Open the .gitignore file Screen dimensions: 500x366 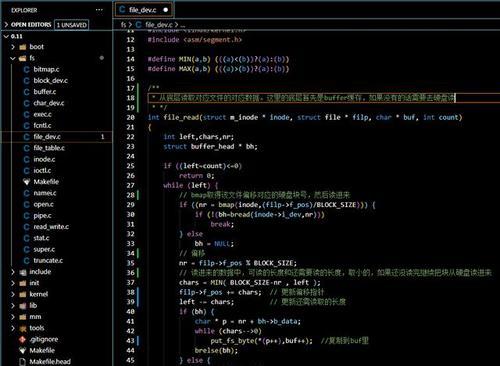pyautogui.click(x=44, y=339)
